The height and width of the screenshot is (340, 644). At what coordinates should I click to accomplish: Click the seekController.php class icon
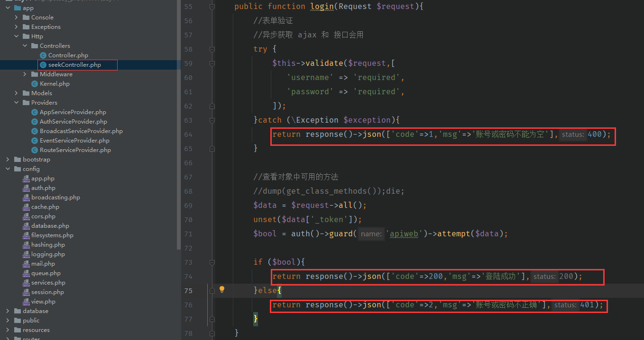43,64
